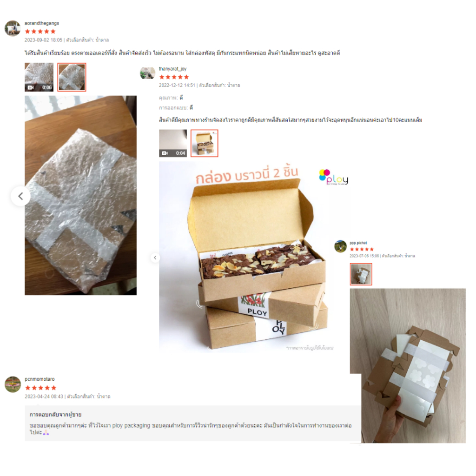Viewport: 476px width, 476px height.
Task: Select the brownie box photo thumbnail
Action: click(205, 143)
